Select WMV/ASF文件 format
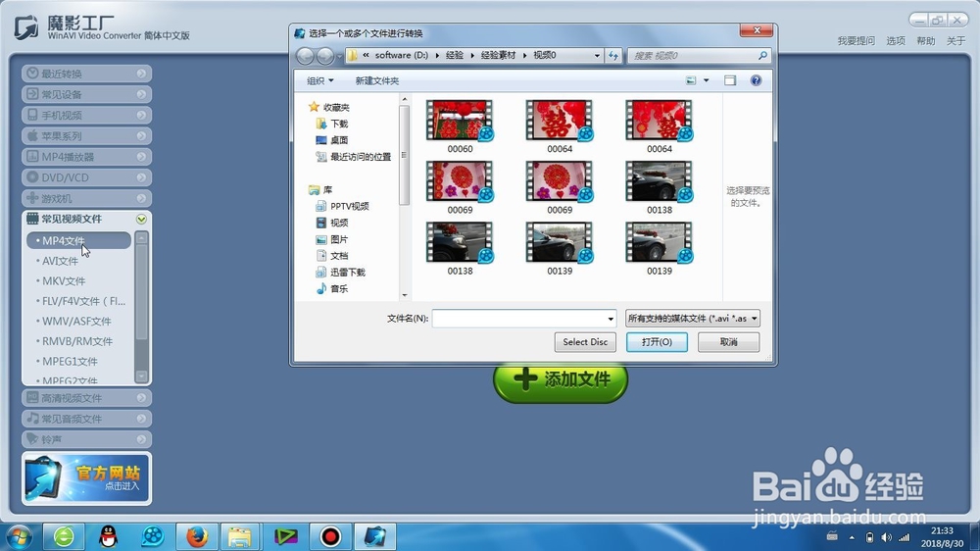This screenshot has height=551, width=980. click(x=78, y=321)
